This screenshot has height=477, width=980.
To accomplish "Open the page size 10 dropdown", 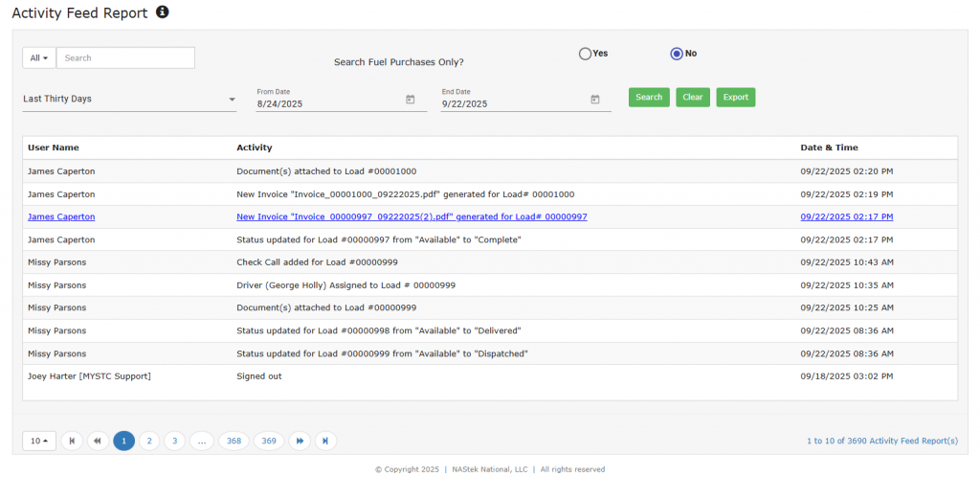I will [38, 441].
